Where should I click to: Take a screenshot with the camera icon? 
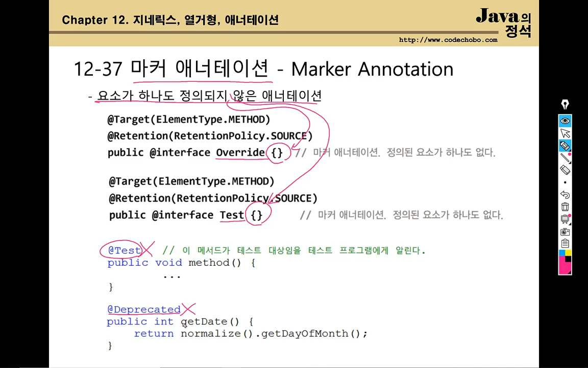[x=565, y=232]
